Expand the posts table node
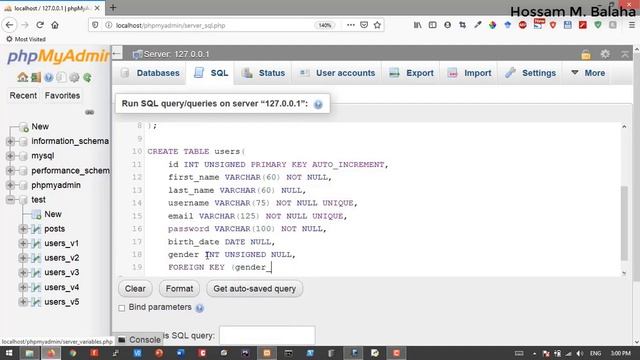The width and height of the screenshot is (640, 360). click(x=23, y=229)
